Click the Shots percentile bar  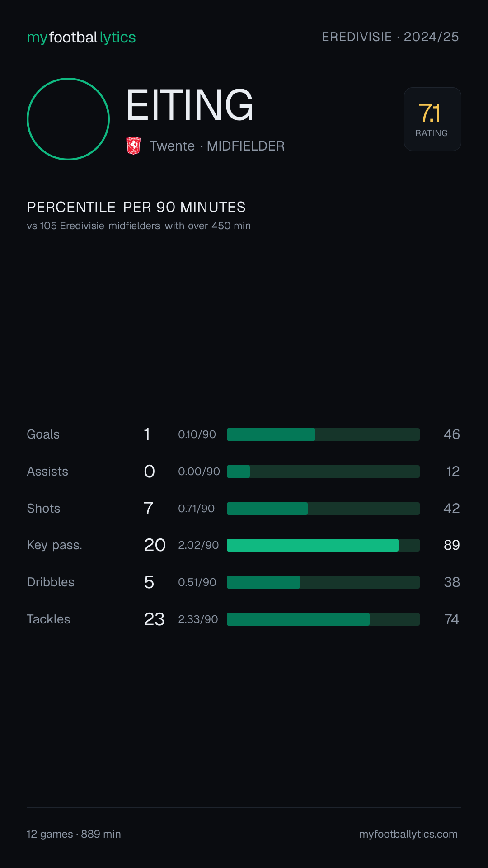tap(323, 509)
